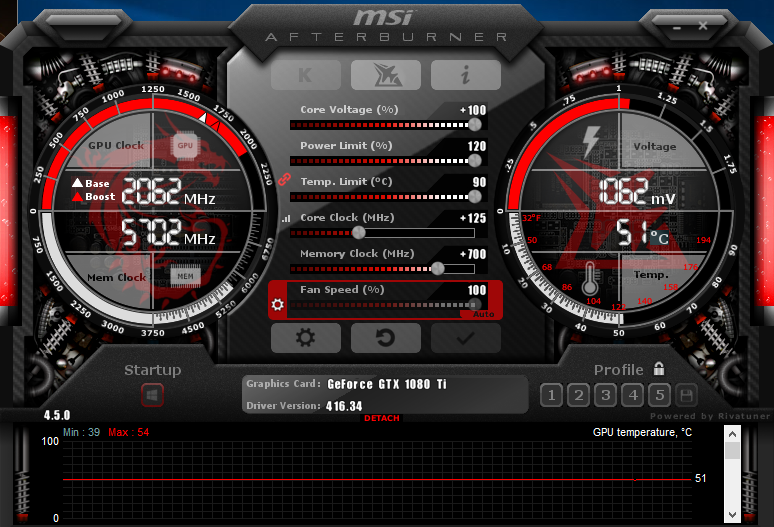Click the thermometer temperature icon

coord(589,278)
